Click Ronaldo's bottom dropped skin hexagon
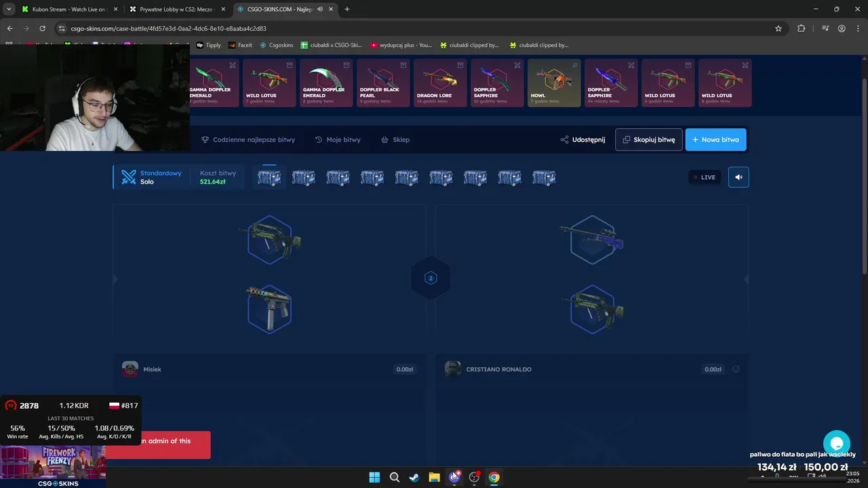 pos(593,310)
